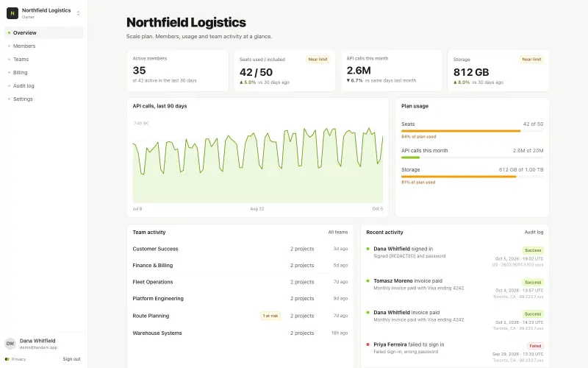Viewport: 588px width, 368px height.
Task: Click the 1 at risk badge
Action: pyautogui.click(x=270, y=316)
